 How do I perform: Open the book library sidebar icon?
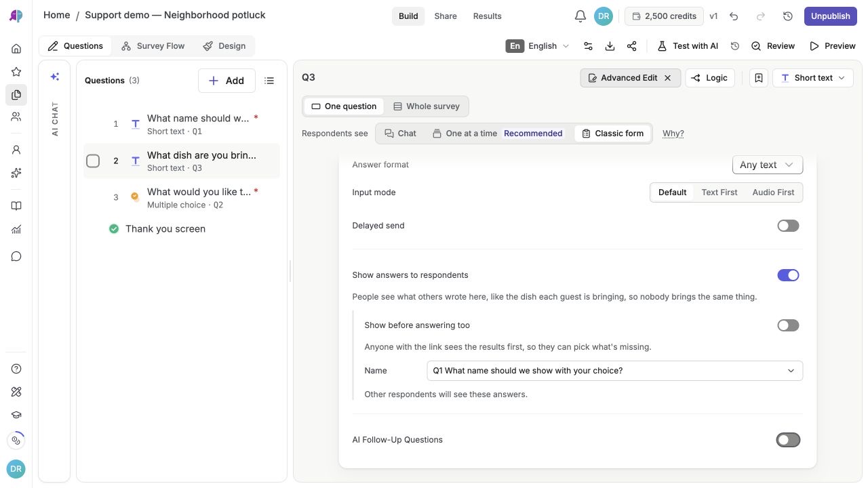16,206
